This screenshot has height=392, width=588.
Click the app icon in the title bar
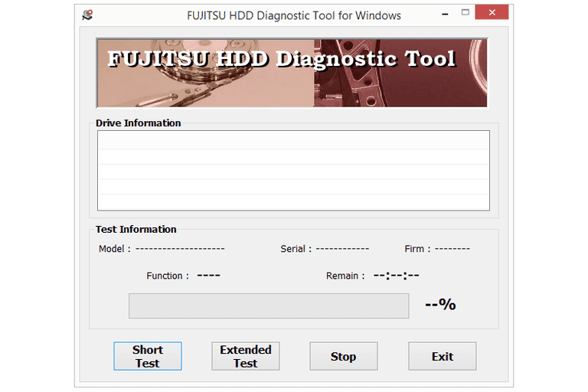[87, 15]
